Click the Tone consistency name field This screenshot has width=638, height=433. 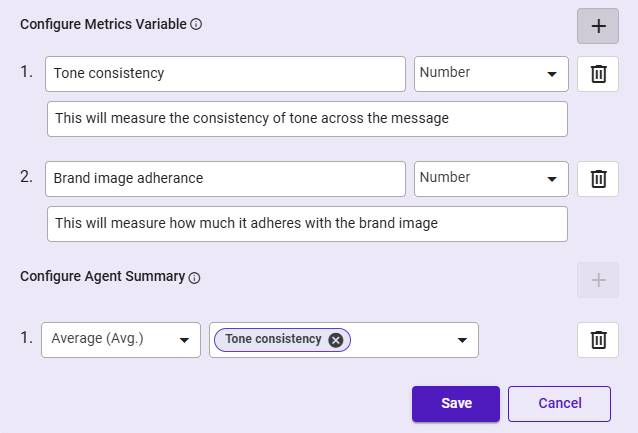point(225,74)
